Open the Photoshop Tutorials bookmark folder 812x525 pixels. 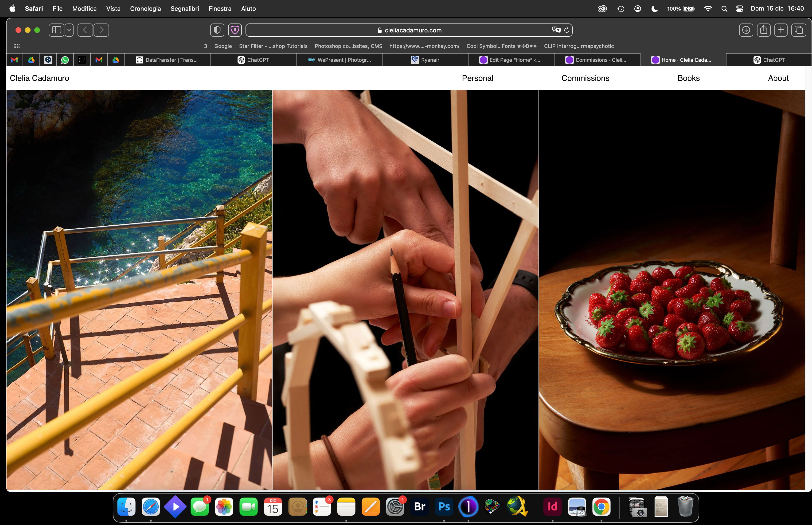point(273,46)
